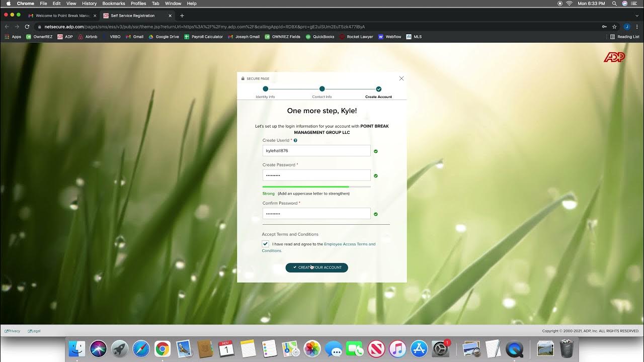This screenshot has width=644, height=362.
Task: Click the password key icon in address bar
Action: [604, 27]
